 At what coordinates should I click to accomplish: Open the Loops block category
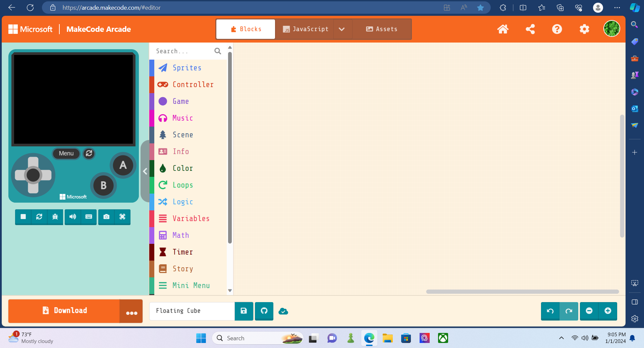coord(188,185)
